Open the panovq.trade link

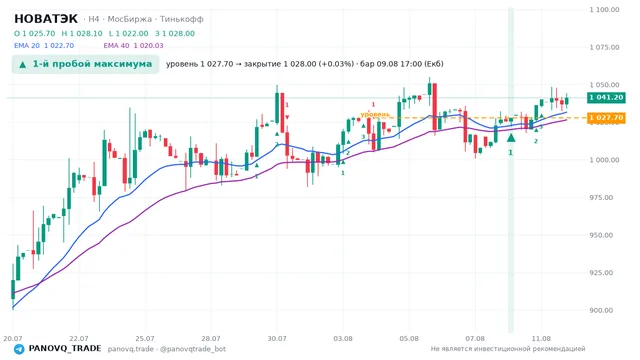pyautogui.click(x=131, y=349)
